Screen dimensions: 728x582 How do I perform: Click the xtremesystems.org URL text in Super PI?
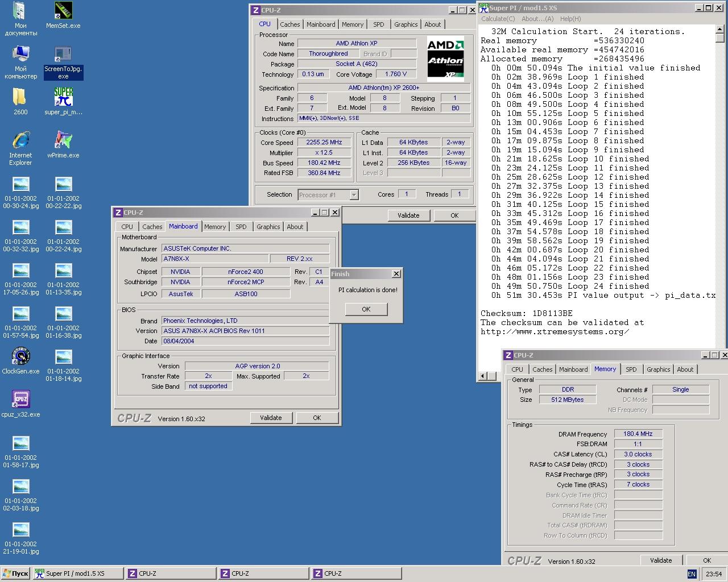[x=555, y=331]
